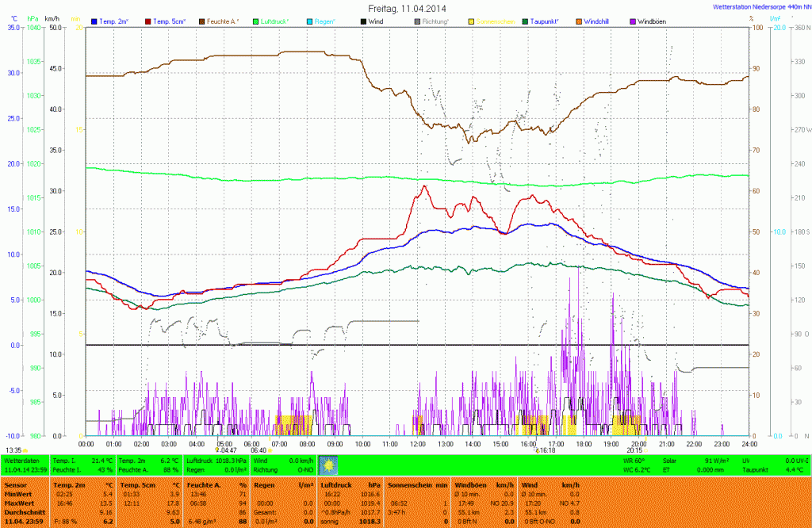This screenshot has width=812, height=528.
Task: Click the brown Feuchte A. legend square
Action: tap(202, 21)
